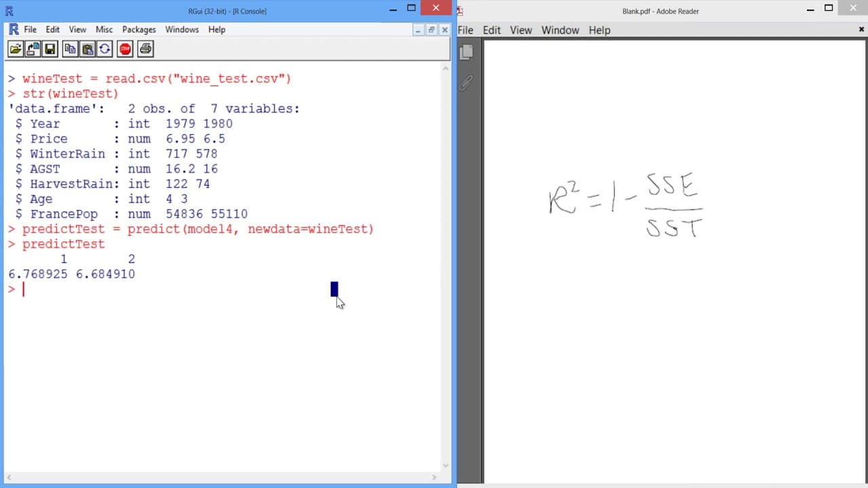Click the "$ Year" variable row

click(x=124, y=124)
